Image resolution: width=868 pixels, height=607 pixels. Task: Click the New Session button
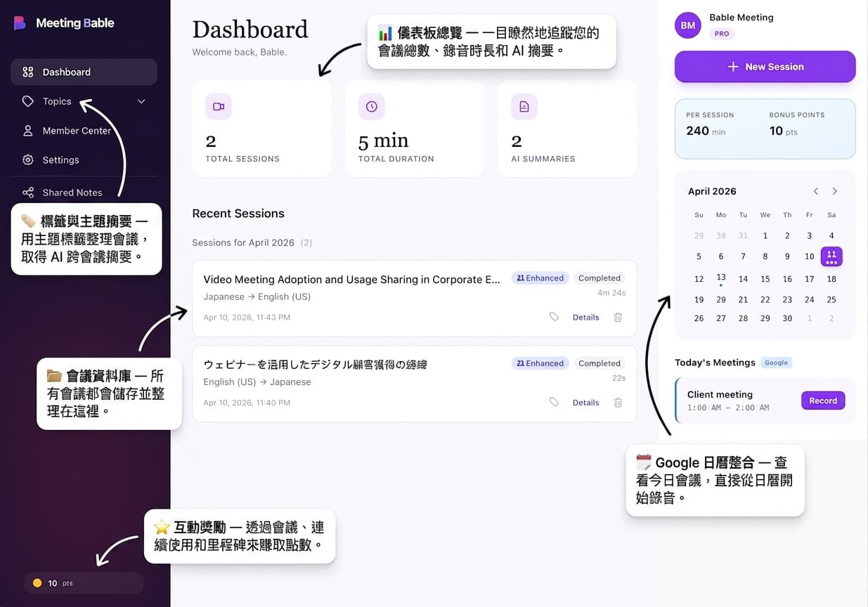[765, 66]
